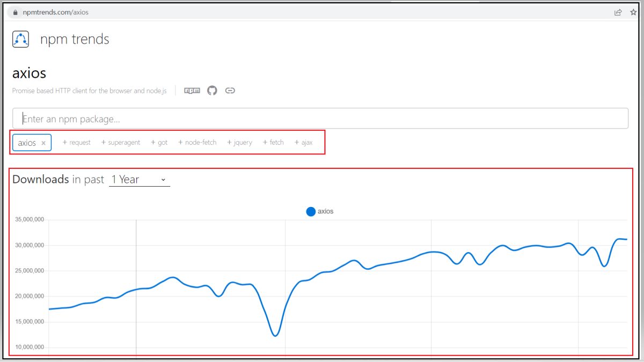Add the got package suggestion
The image size is (644, 362).
pyautogui.click(x=159, y=143)
